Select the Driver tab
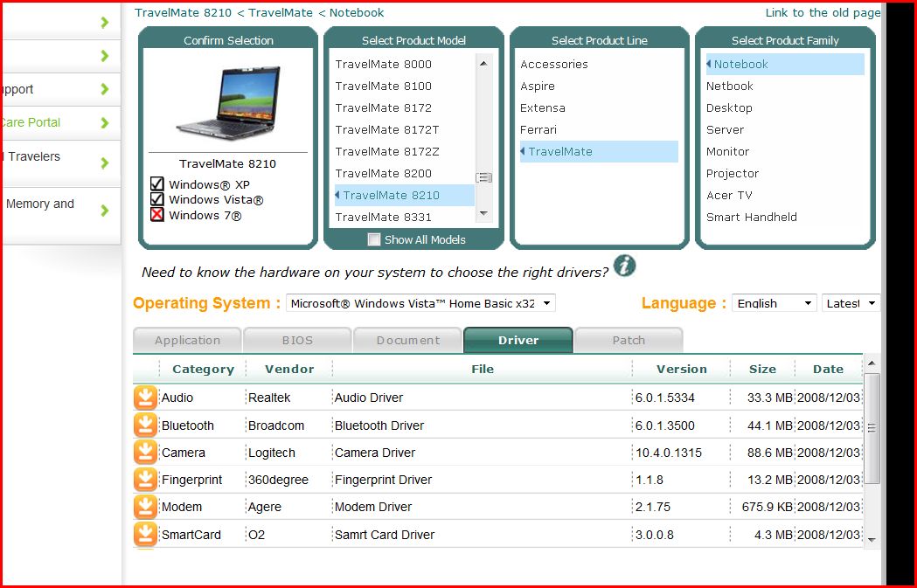The height and width of the screenshot is (588, 917). click(x=518, y=340)
